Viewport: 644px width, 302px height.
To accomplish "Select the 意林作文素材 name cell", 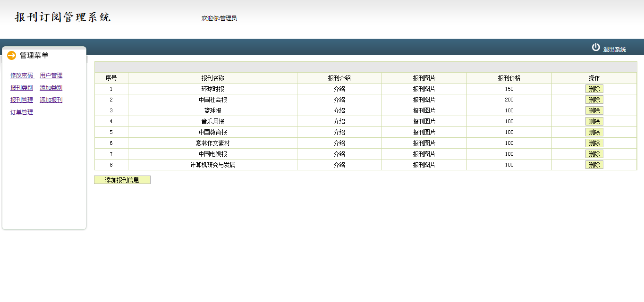I will [212, 143].
